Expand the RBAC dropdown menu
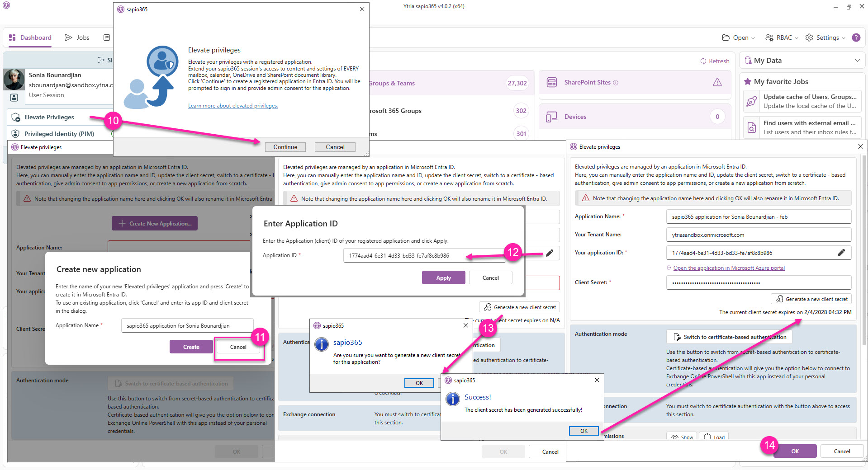This screenshot has height=470, width=868. pyautogui.click(x=782, y=38)
